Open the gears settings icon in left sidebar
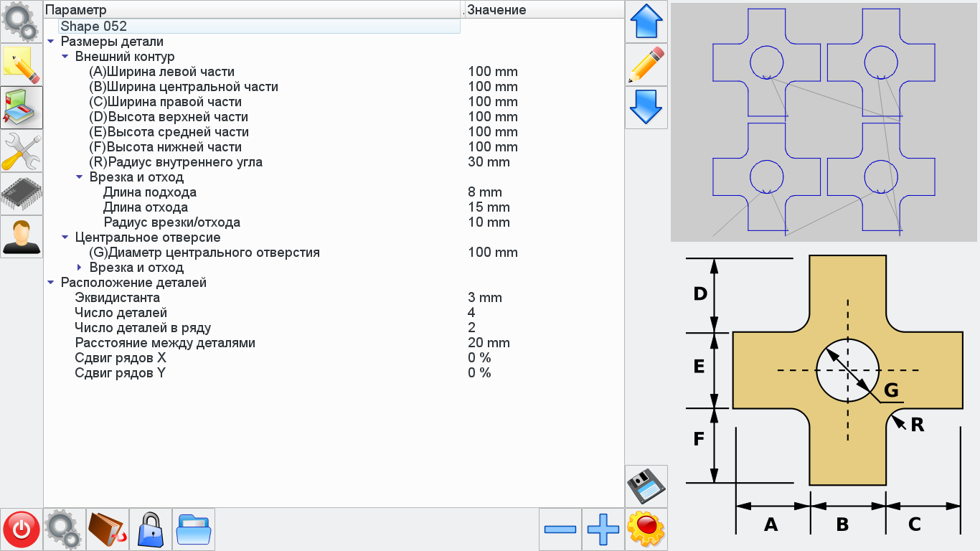Image resolution: width=980 pixels, height=551 pixels. click(x=22, y=22)
